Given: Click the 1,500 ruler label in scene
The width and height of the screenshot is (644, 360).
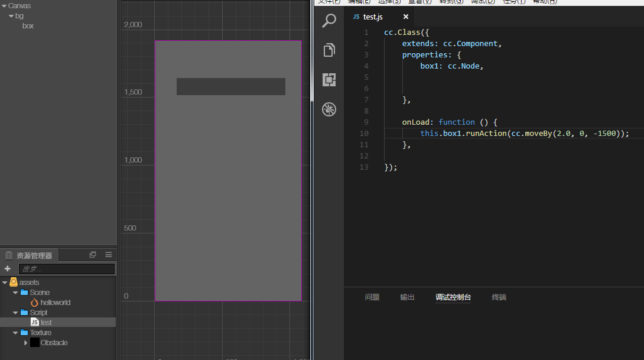Looking at the screenshot, I should pyautogui.click(x=133, y=92).
